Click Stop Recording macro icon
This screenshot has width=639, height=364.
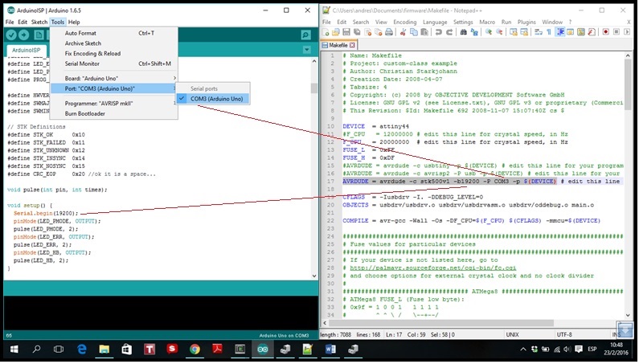tap(616, 32)
